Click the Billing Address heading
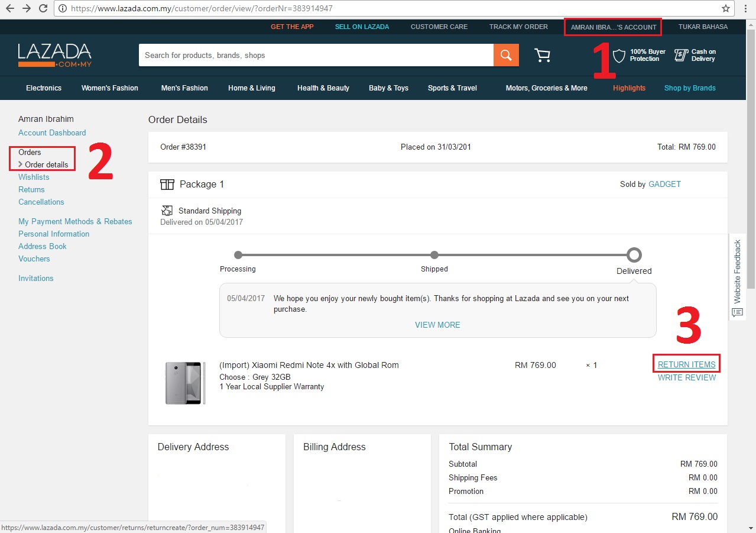Image resolution: width=756 pixels, height=533 pixels. [x=335, y=447]
